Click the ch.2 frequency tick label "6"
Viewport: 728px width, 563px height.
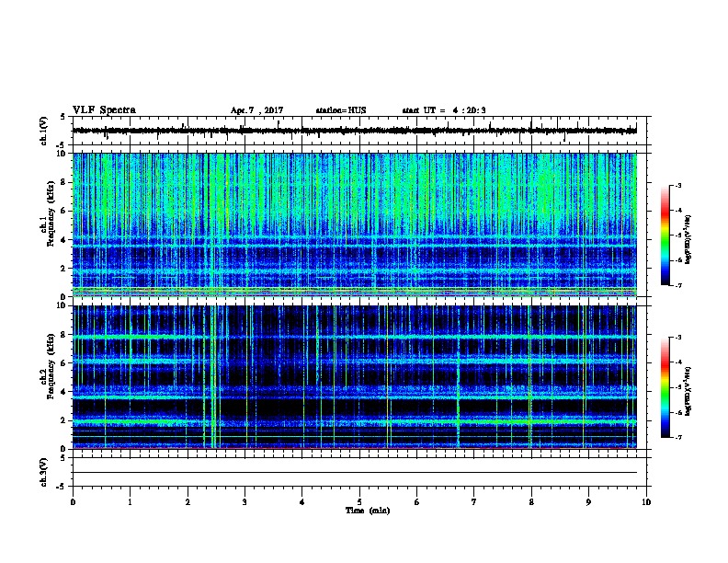coord(63,363)
